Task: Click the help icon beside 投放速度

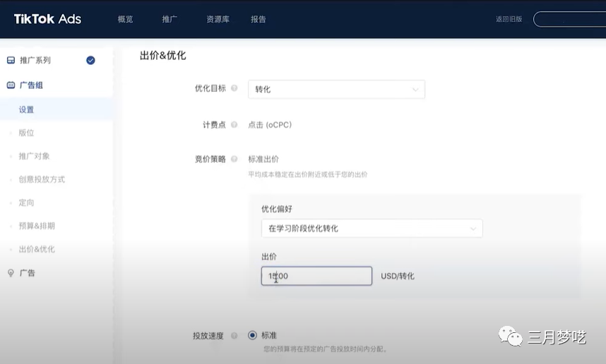Action: click(x=234, y=336)
